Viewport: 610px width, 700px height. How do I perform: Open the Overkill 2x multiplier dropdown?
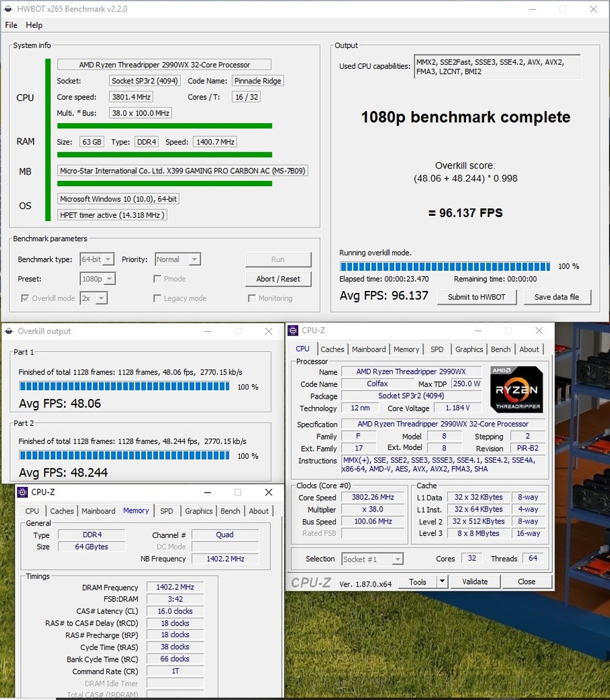[94, 298]
